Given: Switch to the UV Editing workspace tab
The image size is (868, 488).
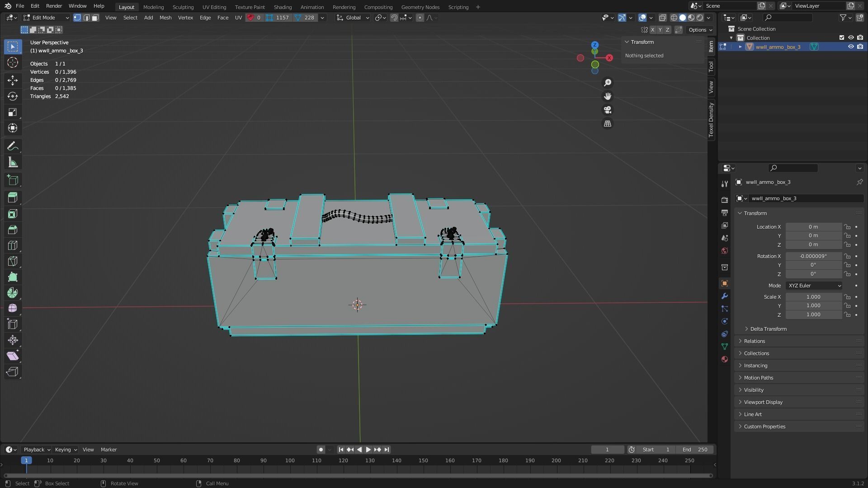Looking at the screenshot, I should tap(214, 7).
